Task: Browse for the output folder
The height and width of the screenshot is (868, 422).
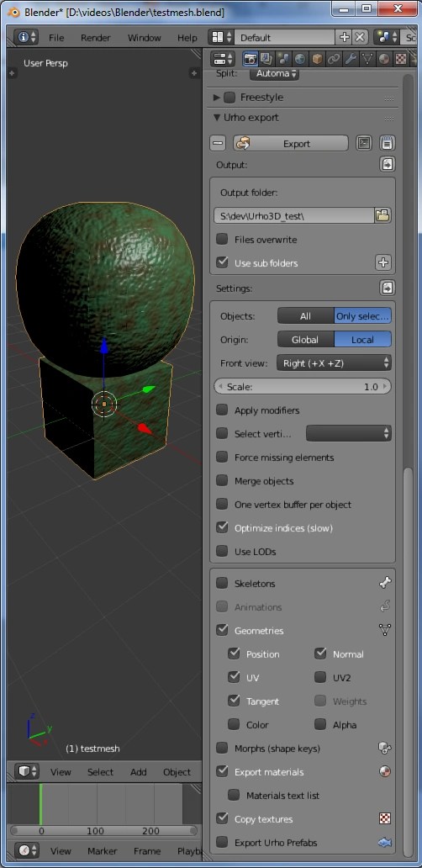Action: [x=383, y=215]
